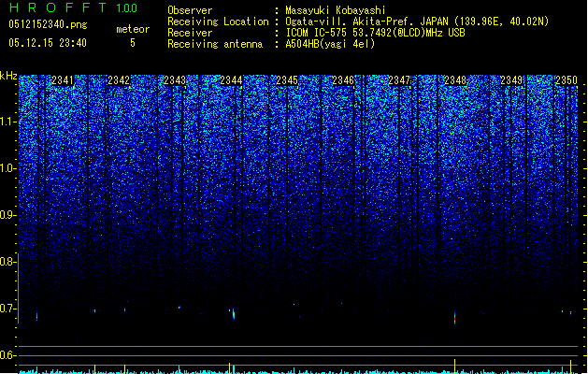The height and width of the screenshot is (374, 588).
Task: Click the tall yellow detection line under 2348
Action: [455, 366]
